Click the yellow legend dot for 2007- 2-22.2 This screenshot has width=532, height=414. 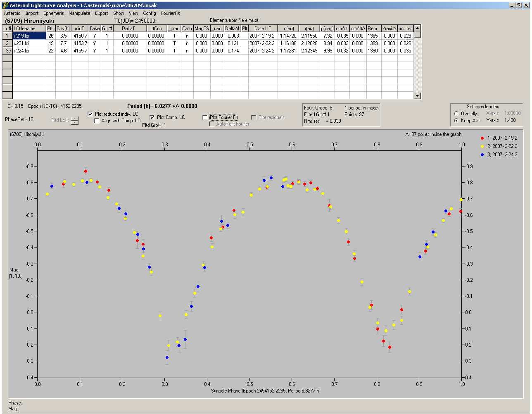(482, 146)
